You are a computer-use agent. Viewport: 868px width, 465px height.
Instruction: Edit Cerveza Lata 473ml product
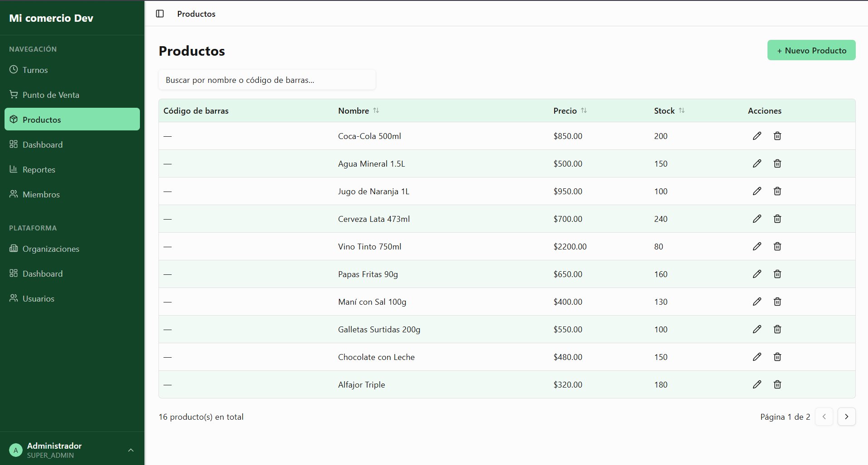tap(757, 219)
